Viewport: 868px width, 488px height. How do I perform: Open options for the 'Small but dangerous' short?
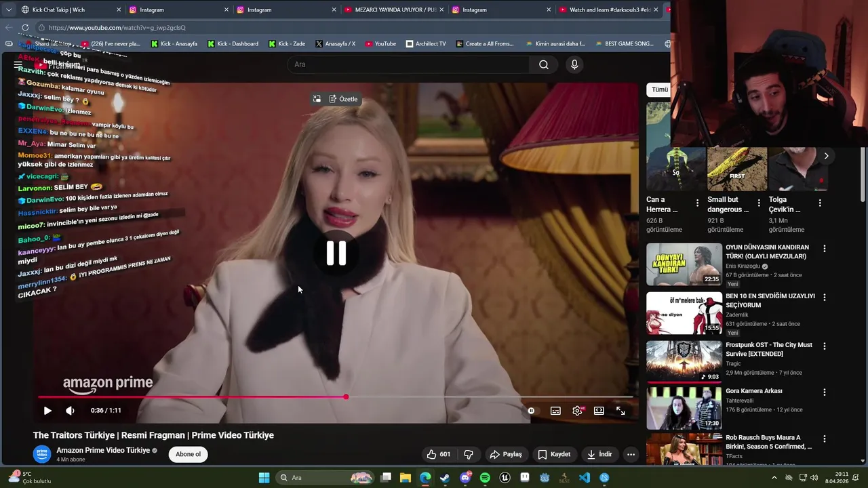pyautogui.click(x=758, y=203)
